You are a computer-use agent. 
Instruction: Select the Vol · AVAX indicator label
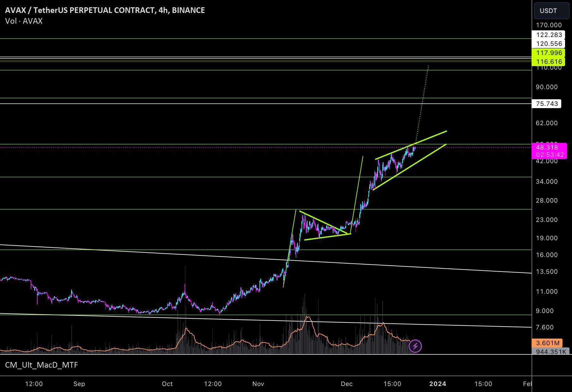click(24, 21)
